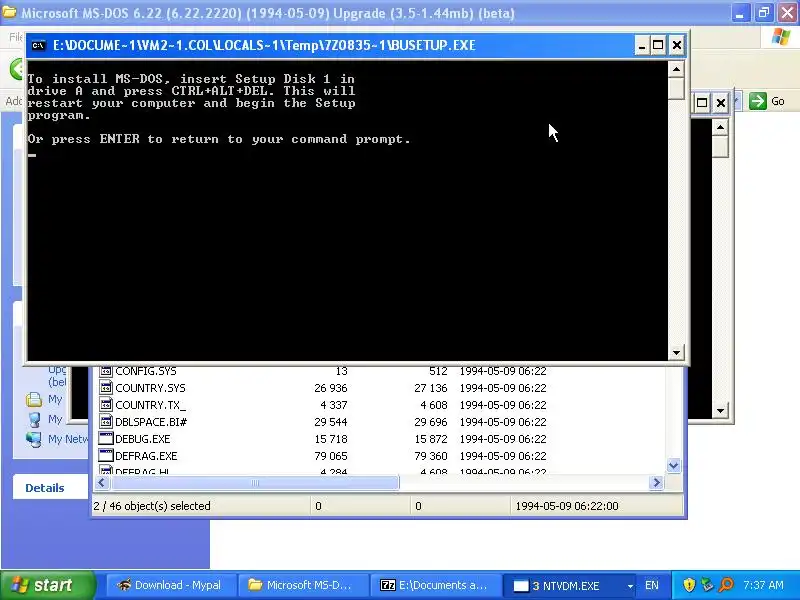Screen dimensions: 800x600
Task: Restore down the Microsoft MS-DOS 6.22 Explorer window
Action: click(764, 13)
